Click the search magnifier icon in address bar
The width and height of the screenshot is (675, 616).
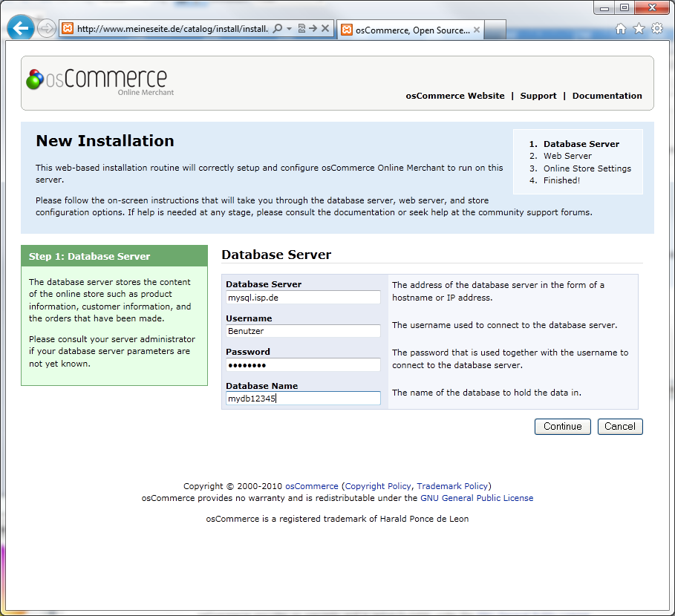pyautogui.click(x=278, y=29)
